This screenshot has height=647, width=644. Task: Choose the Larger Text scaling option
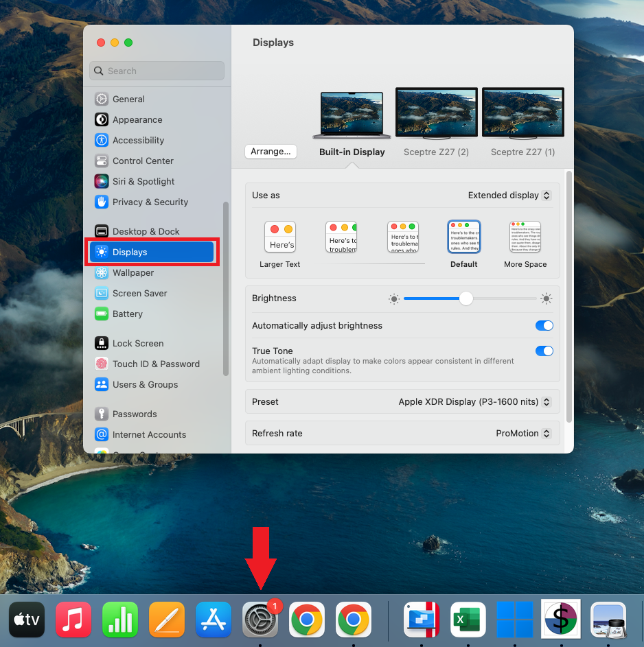tap(280, 237)
